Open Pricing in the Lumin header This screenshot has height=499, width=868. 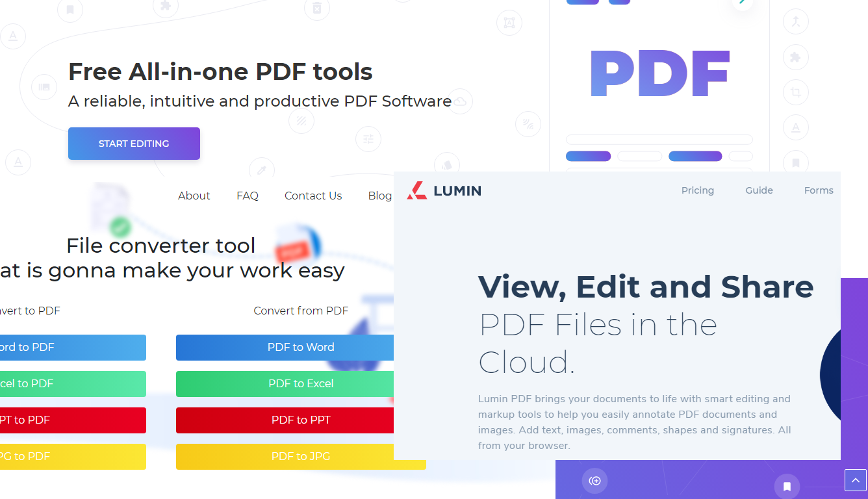[698, 190]
